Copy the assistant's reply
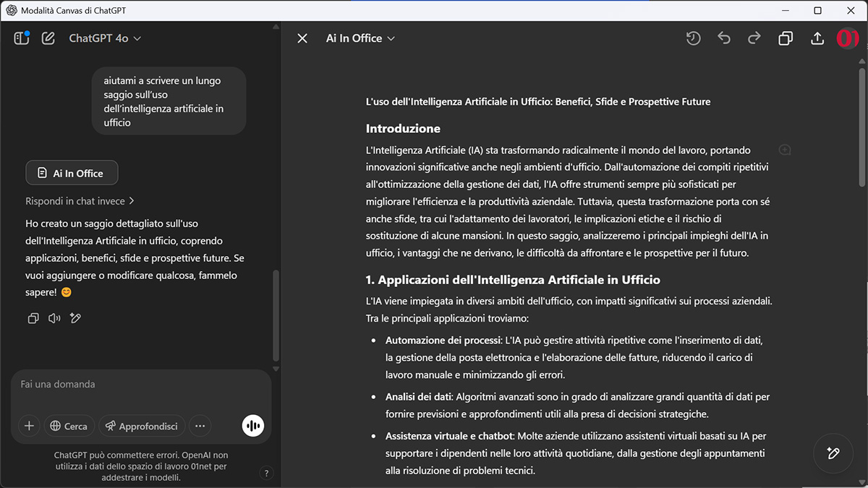Viewport: 868px width, 488px height. [33, 318]
